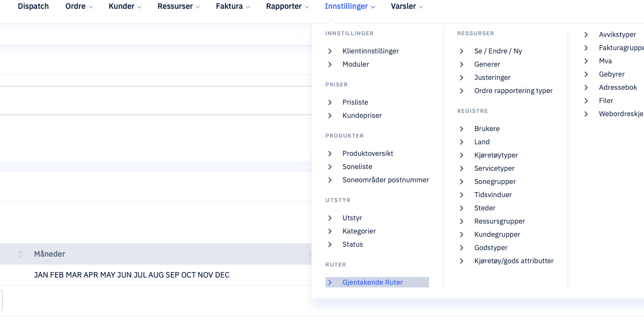The height and width of the screenshot is (326, 644).
Task: Click arrow icon next to Kjøretøytyper
Action: [462, 155]
